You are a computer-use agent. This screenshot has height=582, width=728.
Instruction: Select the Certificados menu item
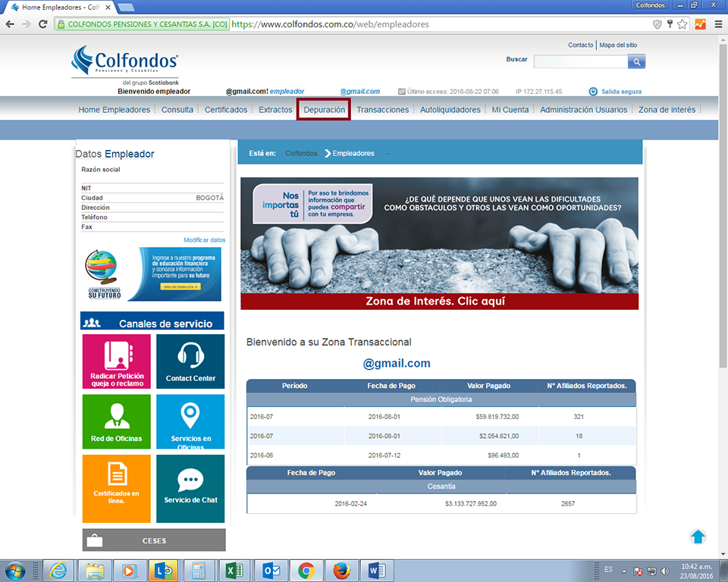[x=226, y=110]
